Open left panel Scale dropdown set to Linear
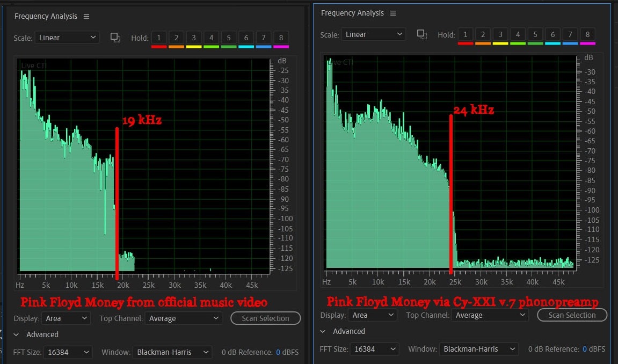Image resolution: width=618 pixels, height=364 pixels. click(67, 38)
